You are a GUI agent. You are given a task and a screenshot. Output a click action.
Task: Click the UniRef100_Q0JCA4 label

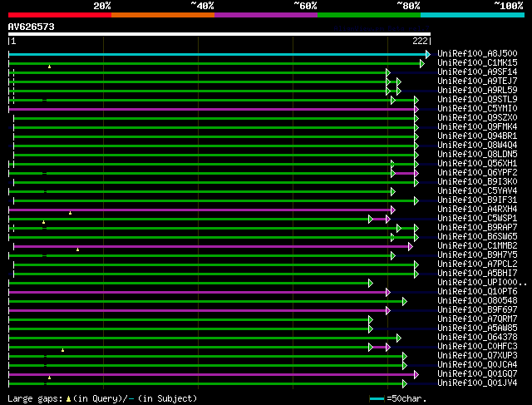click(477, 364)
